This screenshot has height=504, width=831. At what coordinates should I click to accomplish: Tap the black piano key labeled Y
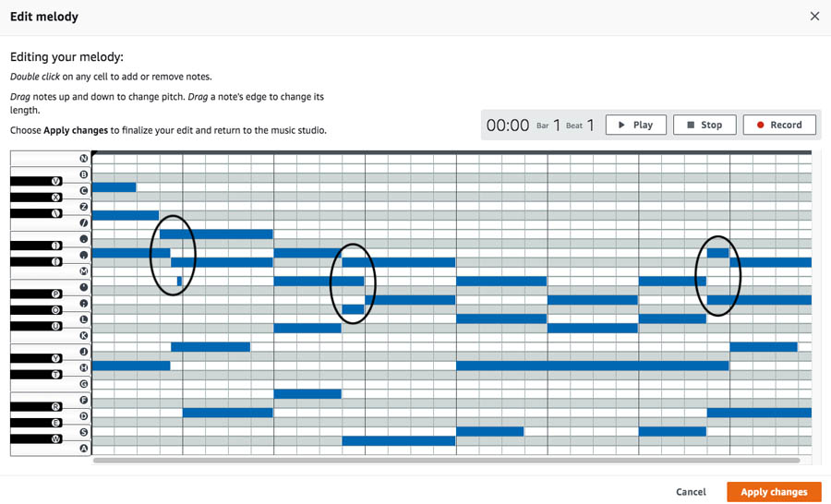click(x=36, y=358)
